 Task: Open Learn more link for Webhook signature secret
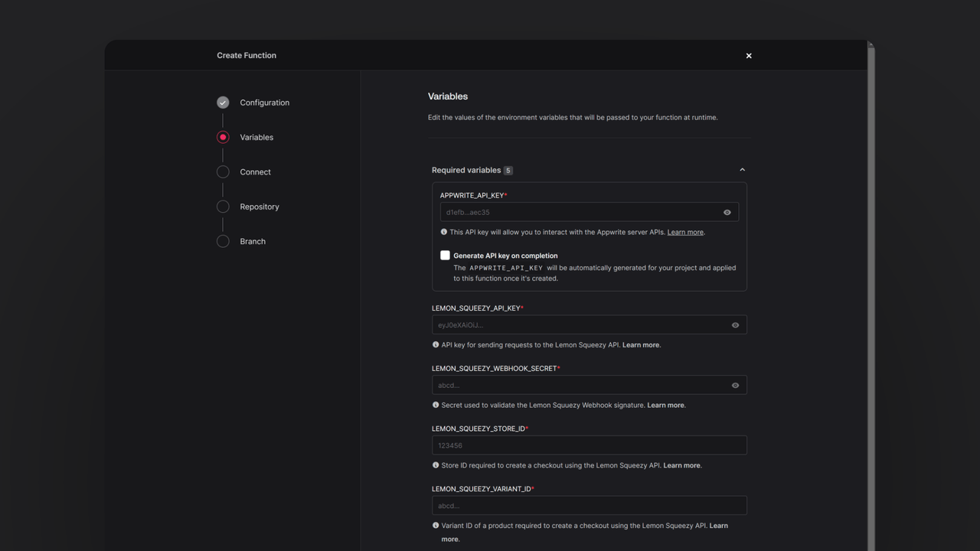(x=666, y=406)
